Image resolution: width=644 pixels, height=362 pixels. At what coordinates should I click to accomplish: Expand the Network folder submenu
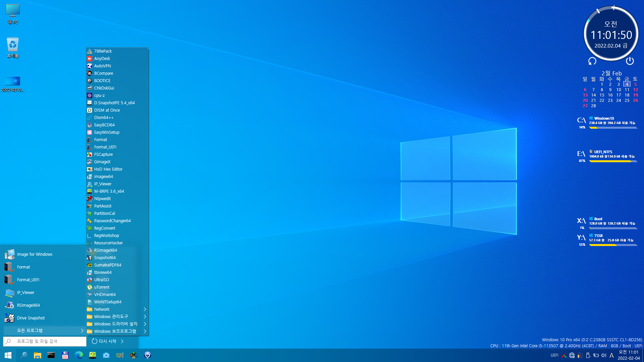tap(117, 309)
